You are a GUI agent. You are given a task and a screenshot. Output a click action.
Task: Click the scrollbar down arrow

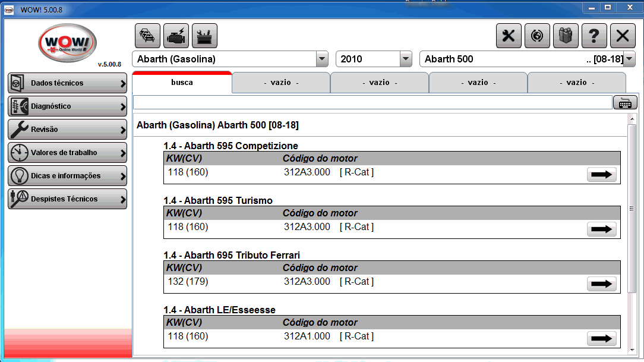click(632, 350)
